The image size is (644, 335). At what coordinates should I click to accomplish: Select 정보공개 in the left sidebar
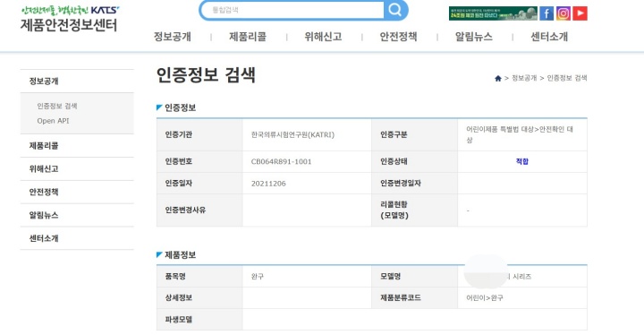pyautogui.click(x=77, y=82)
